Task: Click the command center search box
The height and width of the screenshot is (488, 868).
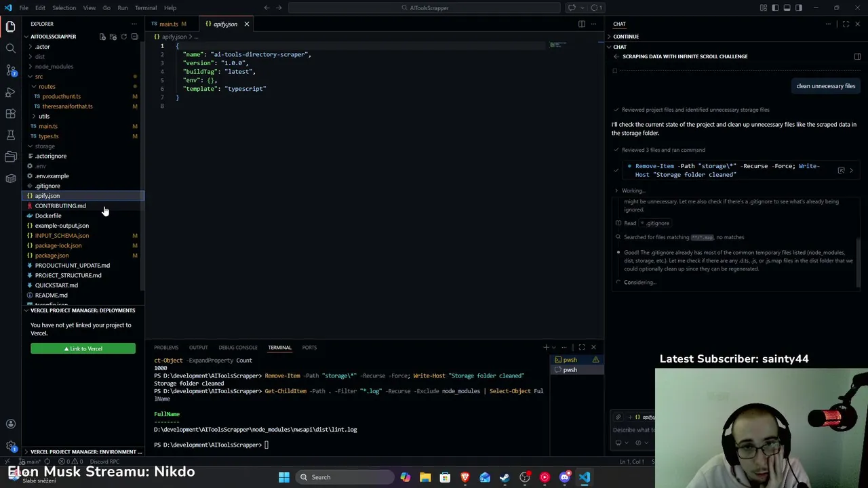Action: click(x=425, y=7)
